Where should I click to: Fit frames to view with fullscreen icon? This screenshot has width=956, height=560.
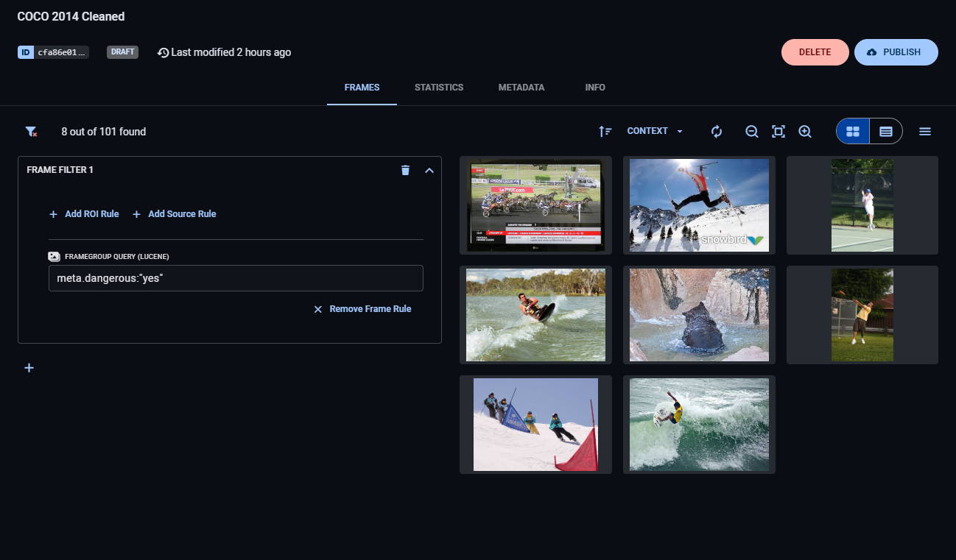click(778, 131)
